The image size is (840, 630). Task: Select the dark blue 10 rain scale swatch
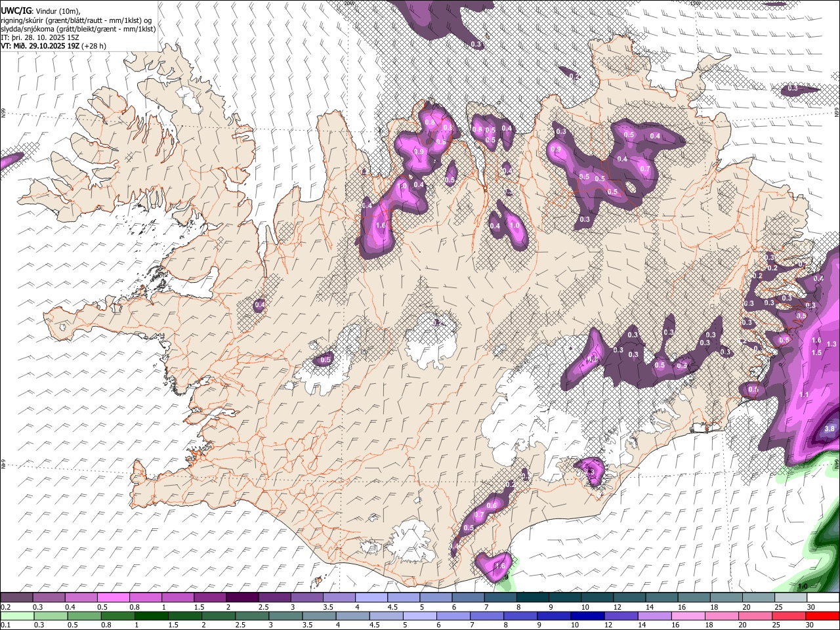pos(586,616)
